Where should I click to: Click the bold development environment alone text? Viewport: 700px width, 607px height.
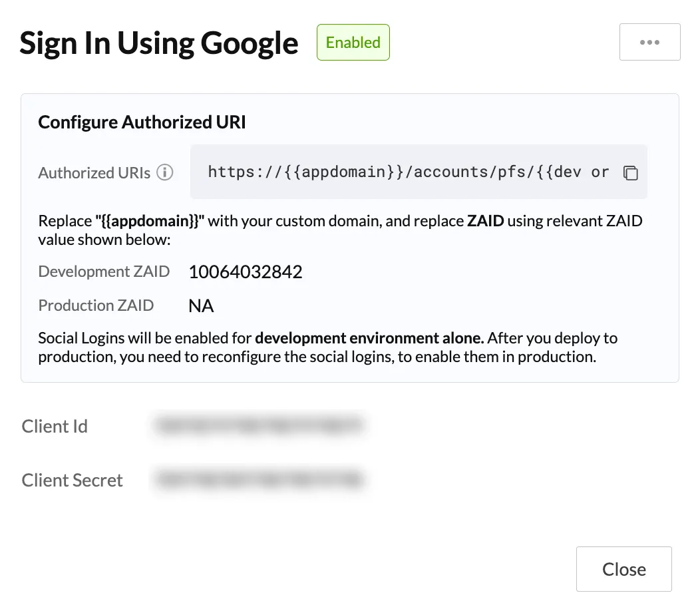click(370, 338)
